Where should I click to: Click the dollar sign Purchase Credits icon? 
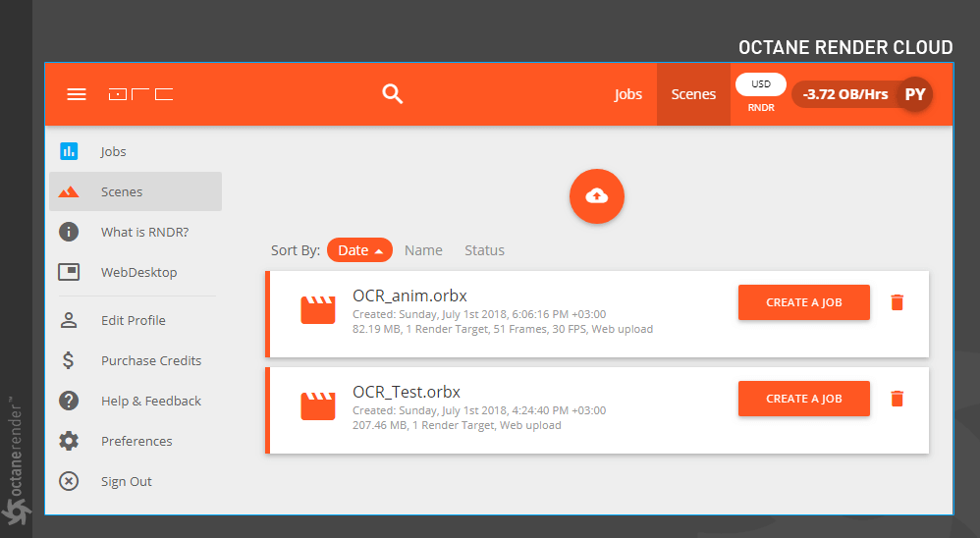[x=69, y=360]
